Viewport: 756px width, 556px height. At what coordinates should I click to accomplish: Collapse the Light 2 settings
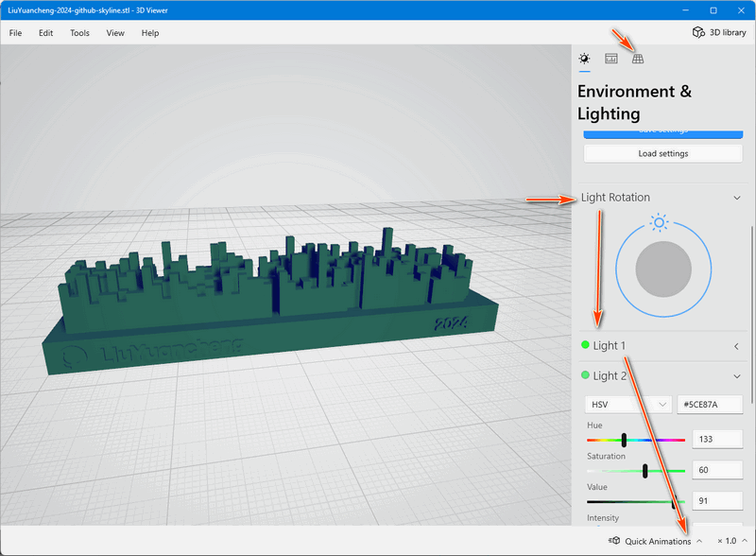737,376
